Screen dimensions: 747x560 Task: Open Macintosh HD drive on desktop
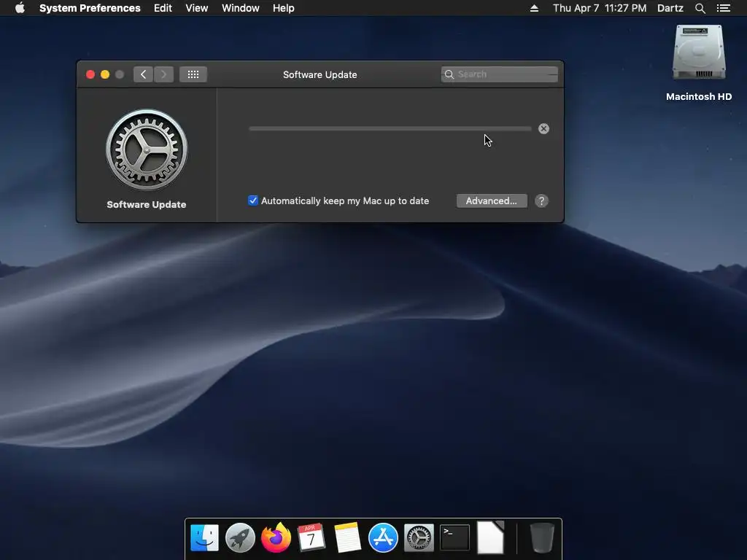[x=699, y=53]
